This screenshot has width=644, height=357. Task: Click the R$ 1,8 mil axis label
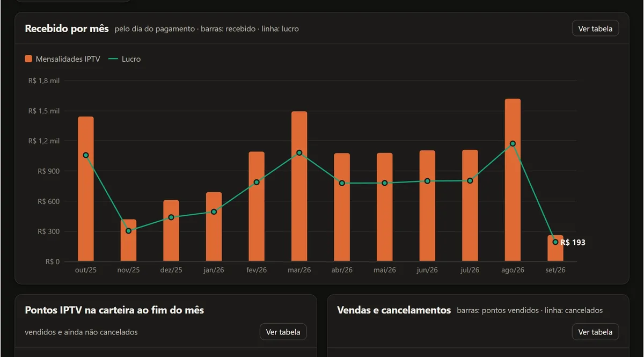point(44,81)
